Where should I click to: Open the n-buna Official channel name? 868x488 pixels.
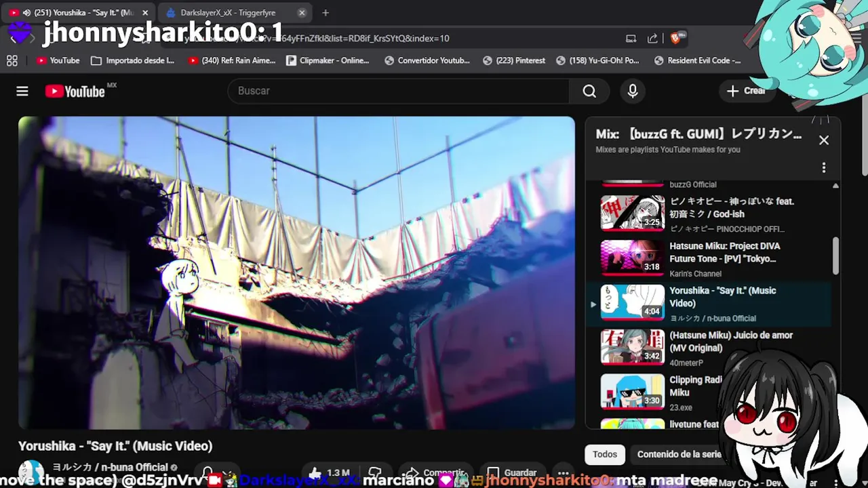point(110,467)
